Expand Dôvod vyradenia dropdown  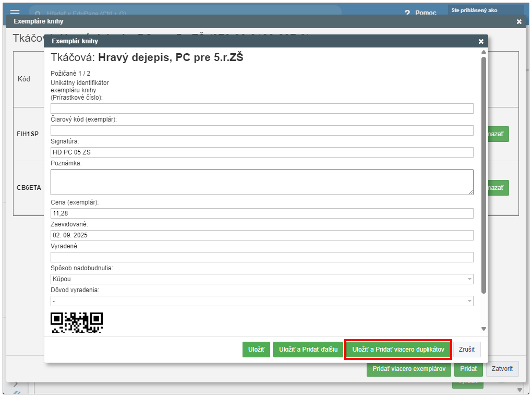262,301
